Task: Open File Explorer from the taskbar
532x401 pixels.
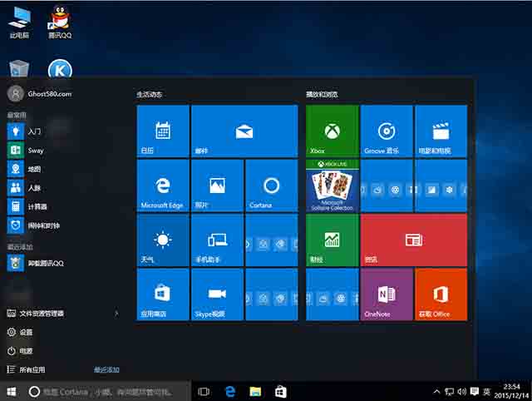Action: (x=255, y=392)
